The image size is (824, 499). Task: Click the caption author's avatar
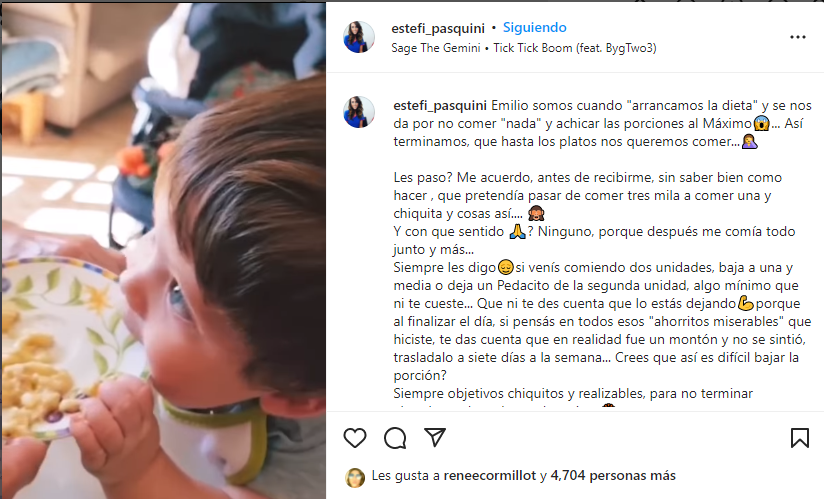tap(359, 112)
